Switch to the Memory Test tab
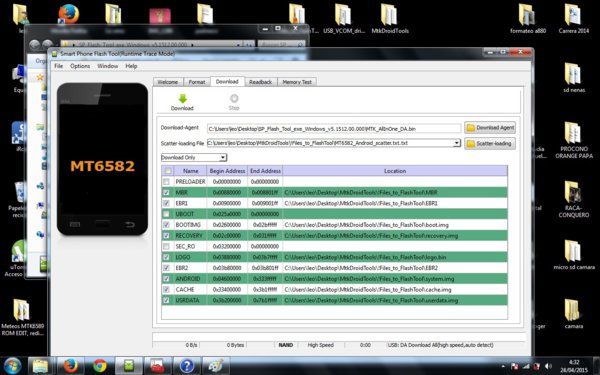The image size is (600, 375). pyautogui.click(x=297, y=82)
